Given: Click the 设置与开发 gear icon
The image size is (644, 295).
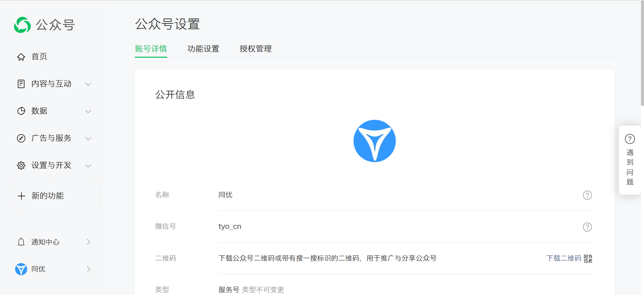Looking at the screenshot, I should pyautogui.click(x=21, y=165).
